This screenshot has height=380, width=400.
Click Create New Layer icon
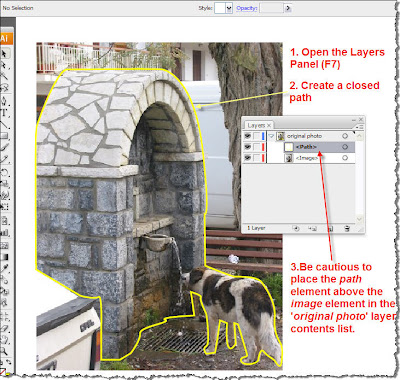coord(331,228)
